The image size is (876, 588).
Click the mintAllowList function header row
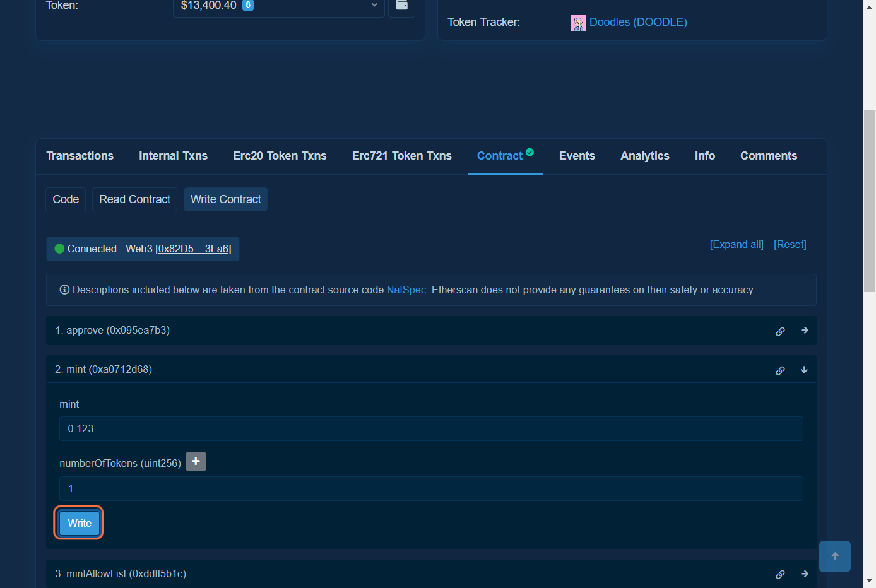431,573
